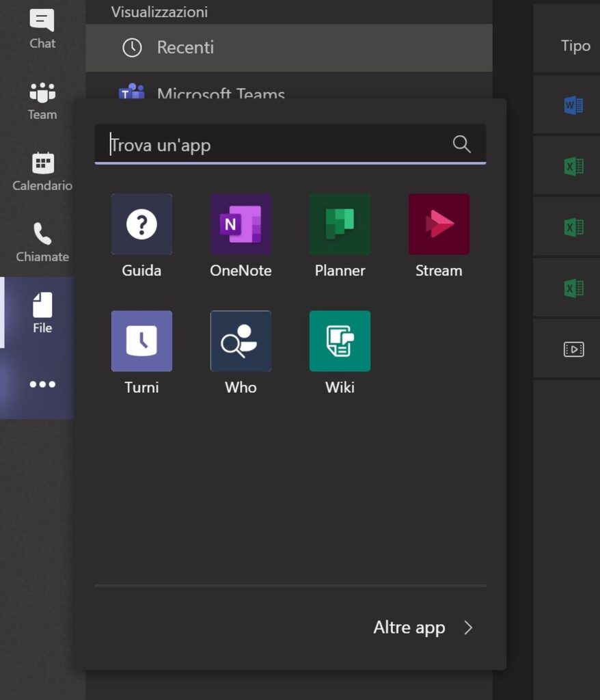Open the Chat section in sidebar
The image size is (600, 700).
(x=42, y=29)
